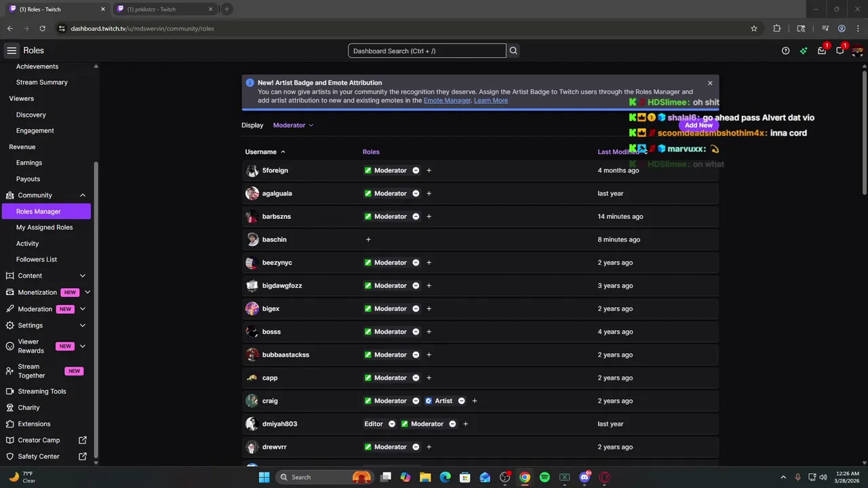Remove Moderator role from agalguala

coord(416,194)
